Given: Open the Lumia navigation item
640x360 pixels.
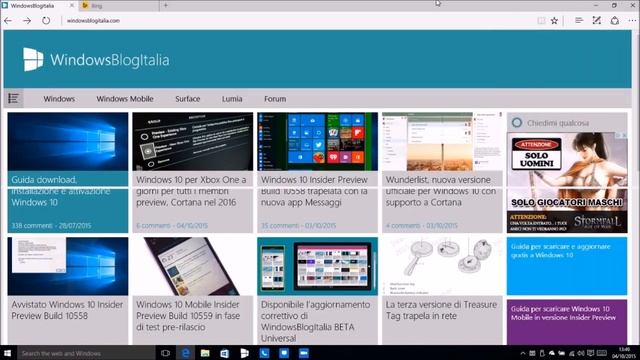Looking at the screenshot, I should (x=232, y=99).
